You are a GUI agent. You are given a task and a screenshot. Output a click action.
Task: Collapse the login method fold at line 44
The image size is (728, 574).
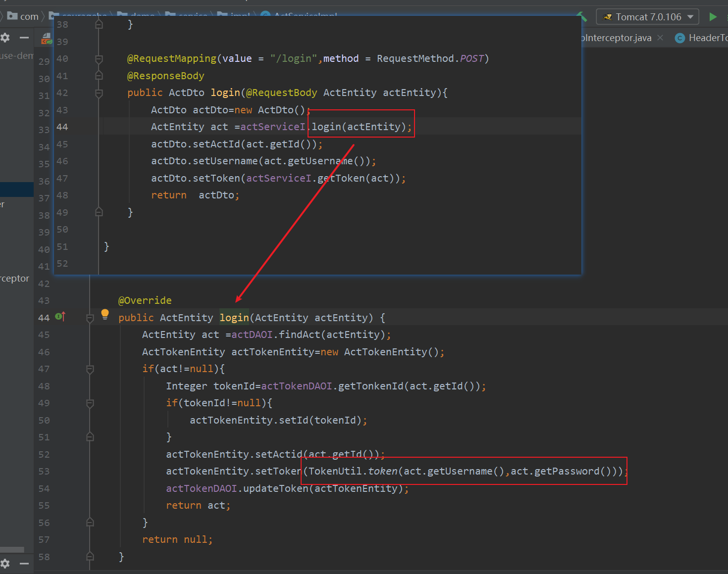[x=90, y=318]
